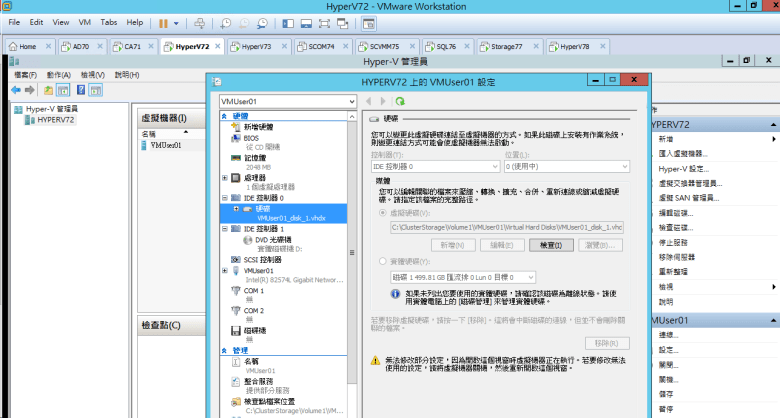Click the VMware pause VM icon

pyautogui.click(x=164, y=21)
